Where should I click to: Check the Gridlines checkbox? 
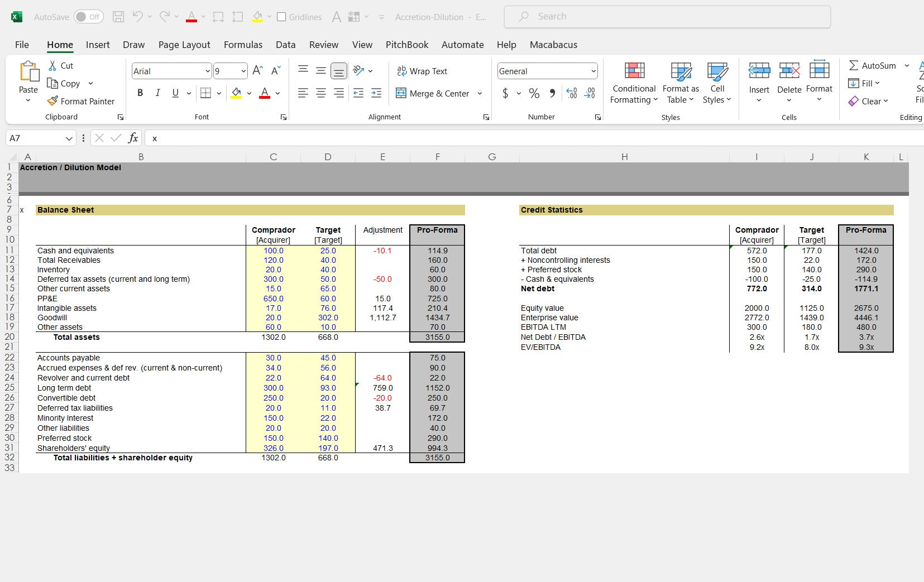click(x=281, y=17)
